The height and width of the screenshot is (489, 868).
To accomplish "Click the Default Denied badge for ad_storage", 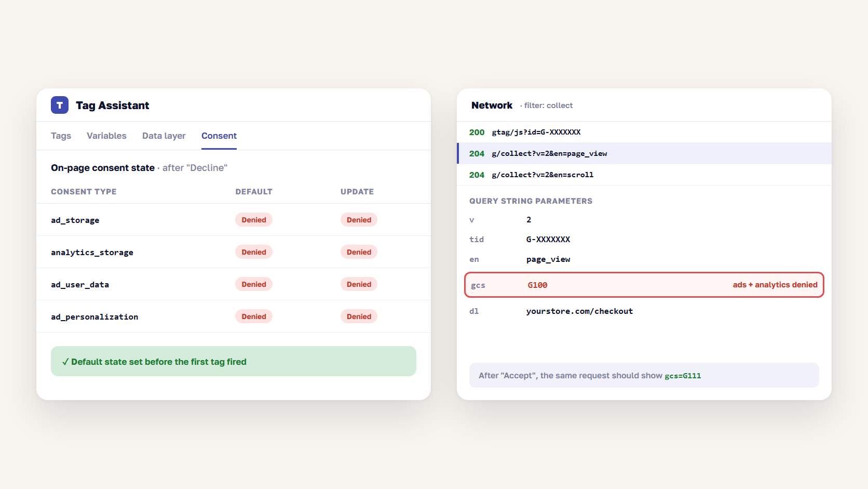I will click(254, 220).
